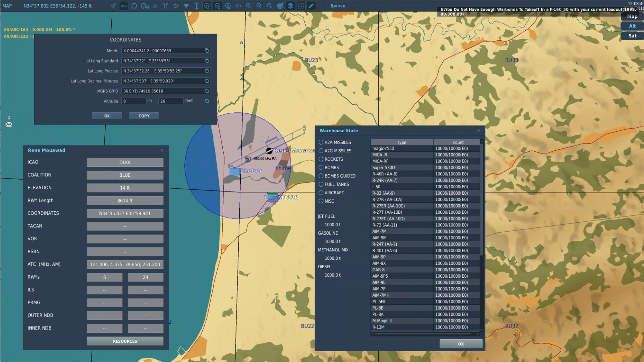This screenshot has width=644, height=362.
Task: Copy the Lat Long Precise value
Action: (x=207, y=71)
